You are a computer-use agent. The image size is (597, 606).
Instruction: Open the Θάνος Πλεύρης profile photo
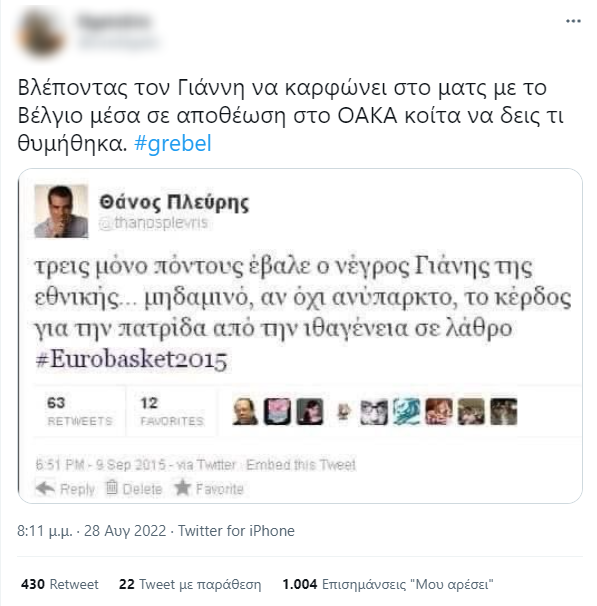tap(61, 211)
